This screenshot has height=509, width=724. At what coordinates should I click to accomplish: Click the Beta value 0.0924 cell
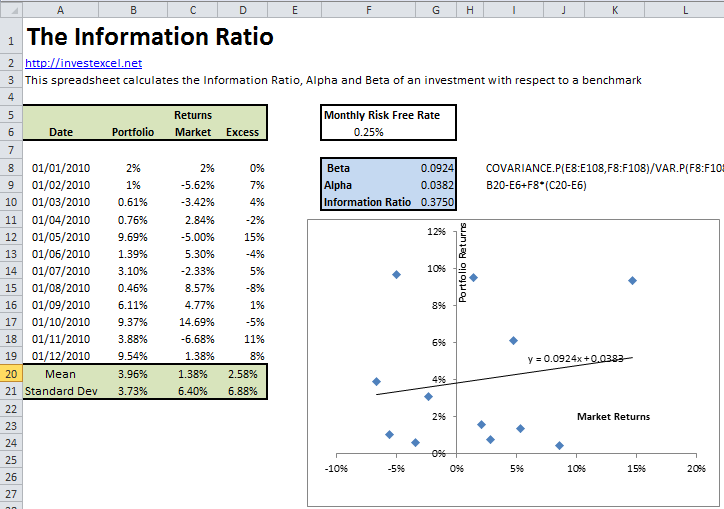pyautogui.click(x=435, y=168)
